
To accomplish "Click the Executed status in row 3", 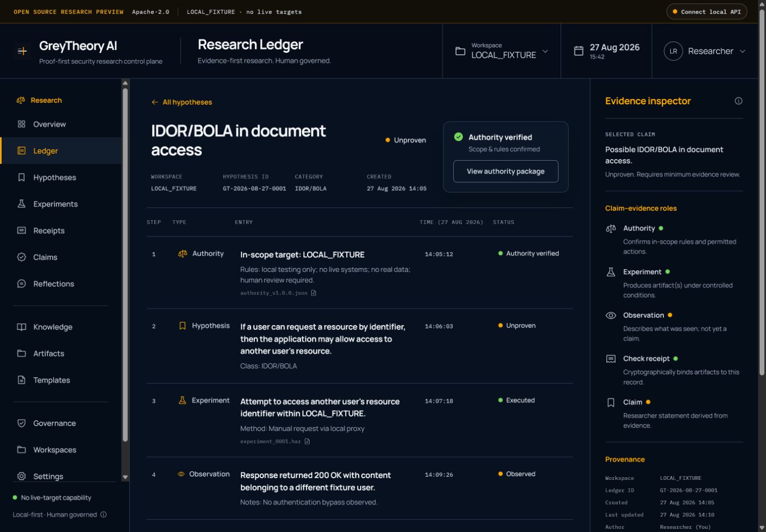I will click(x=517, y=400).
